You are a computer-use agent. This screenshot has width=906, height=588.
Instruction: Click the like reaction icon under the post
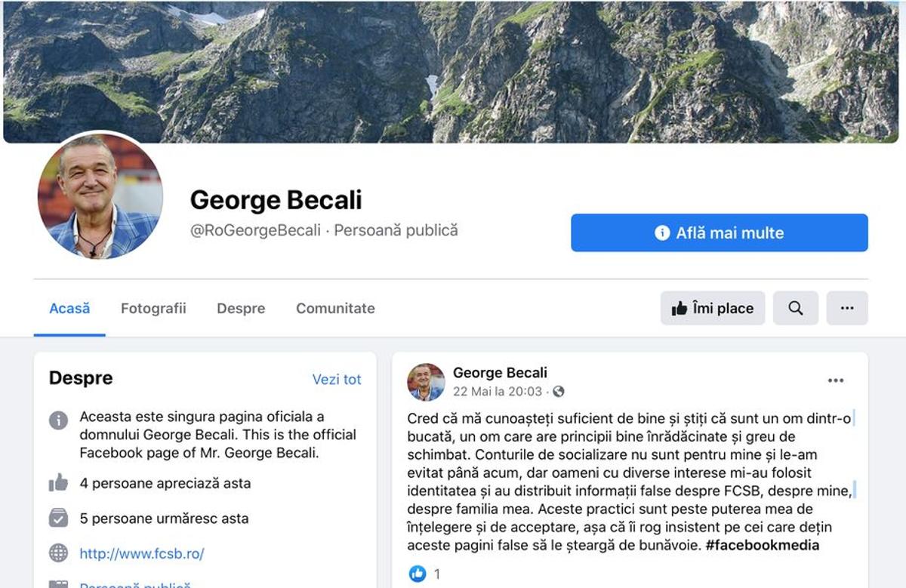pos(418,574)
